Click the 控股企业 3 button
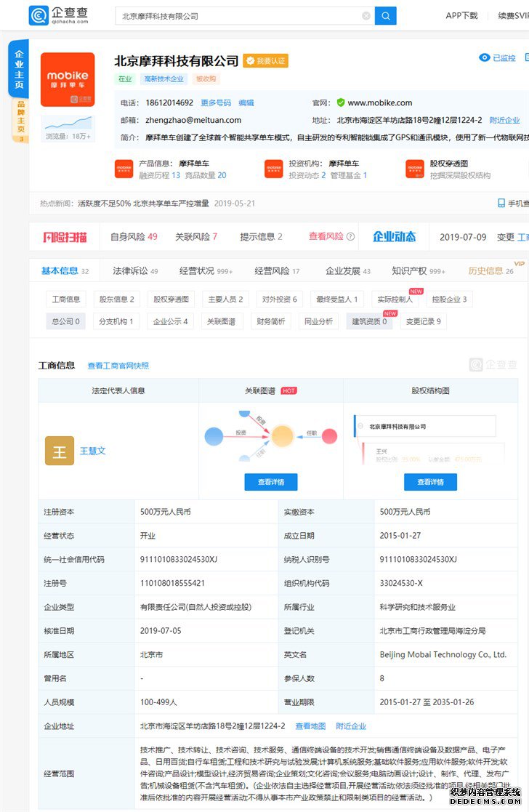529x812 pixels. pos(449,300)
